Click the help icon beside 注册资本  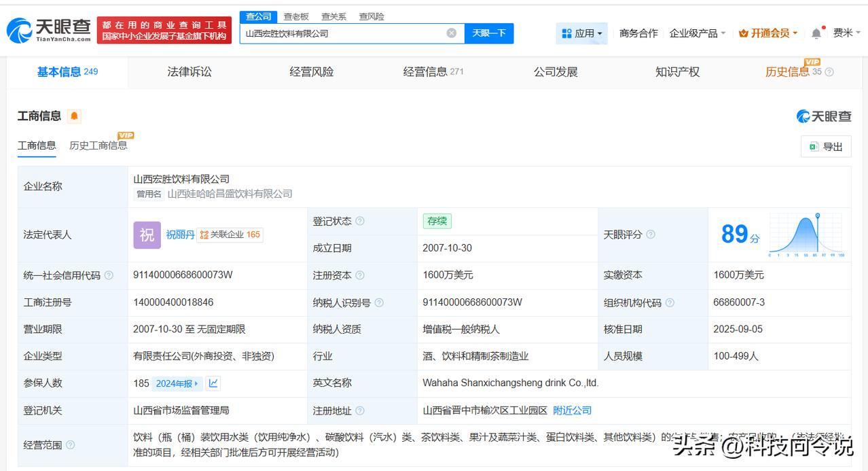click(x=360, y=275)
